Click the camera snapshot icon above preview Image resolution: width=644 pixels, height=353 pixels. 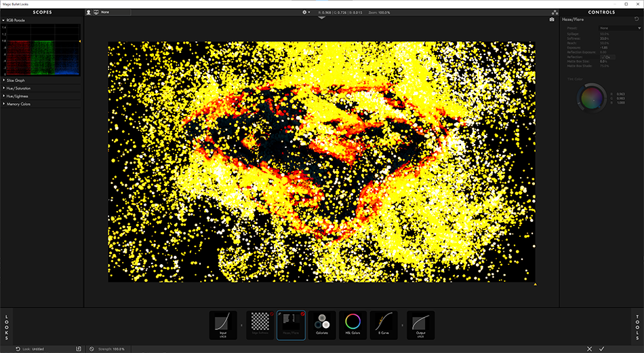click(x=552, y=19)
